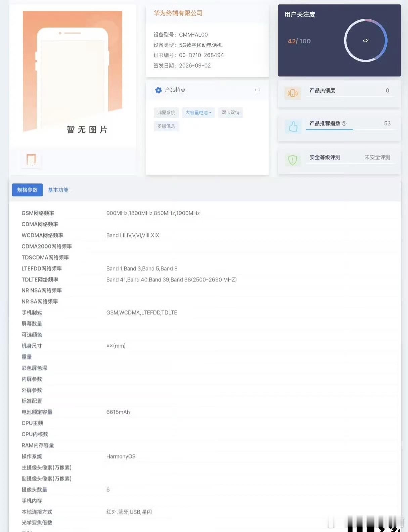This screenshot has height=532, width=408.
Task: Click the GSM网络频率 row label
Action: coord(38,213)
